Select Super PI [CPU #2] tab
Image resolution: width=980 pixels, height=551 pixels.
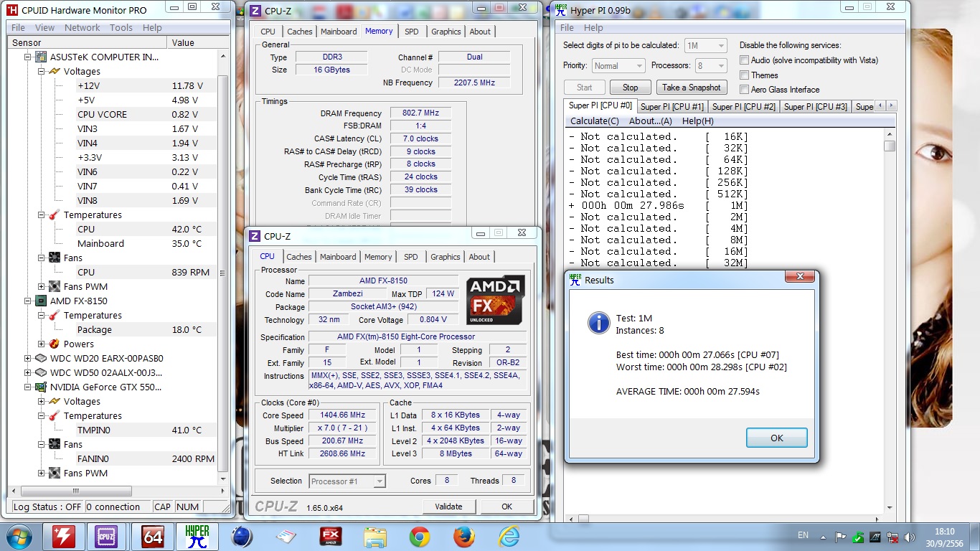pos(744,107)
